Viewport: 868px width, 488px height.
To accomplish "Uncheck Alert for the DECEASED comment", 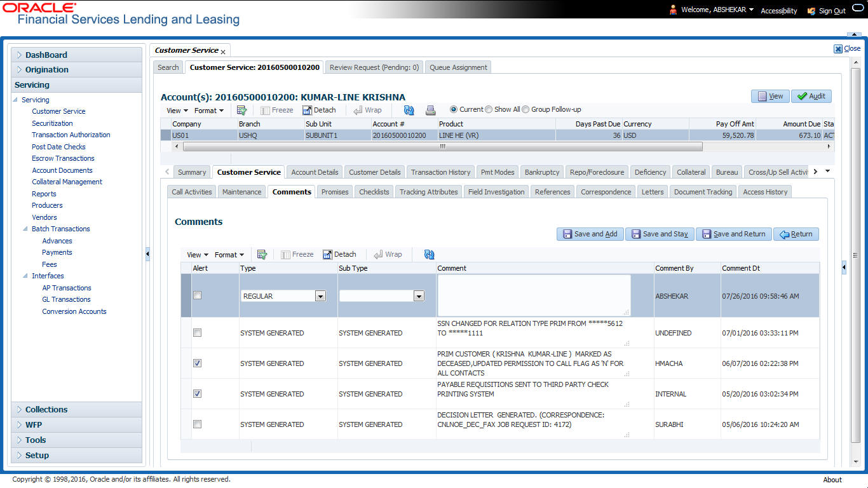I will (198, 363).
